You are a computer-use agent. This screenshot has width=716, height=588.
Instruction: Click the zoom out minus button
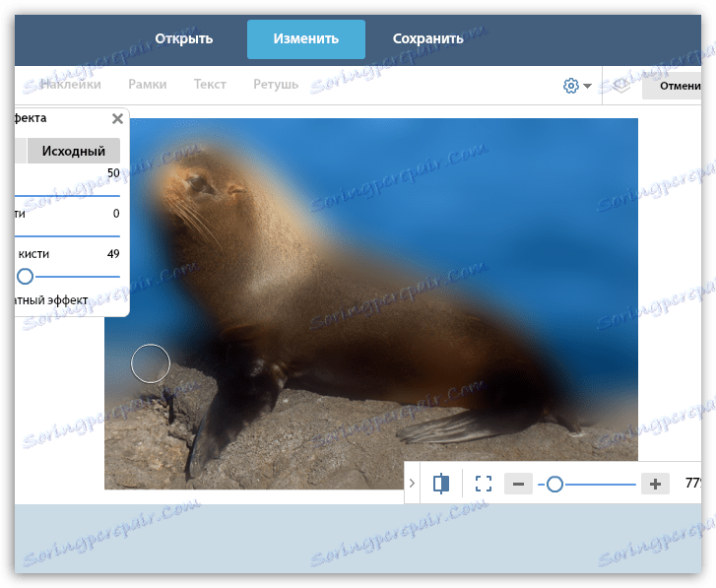coord(518,484)
